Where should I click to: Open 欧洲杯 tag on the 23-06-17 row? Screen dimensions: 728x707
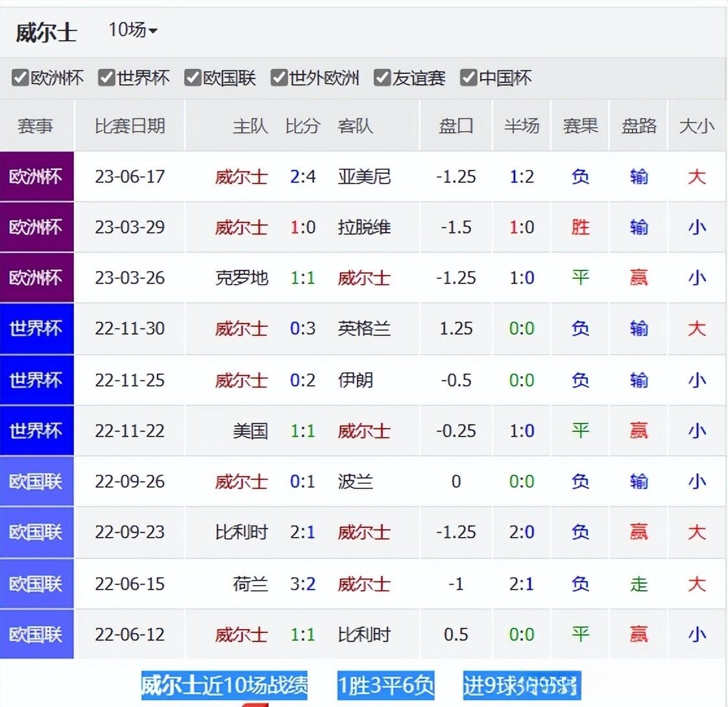click(37, 176)
